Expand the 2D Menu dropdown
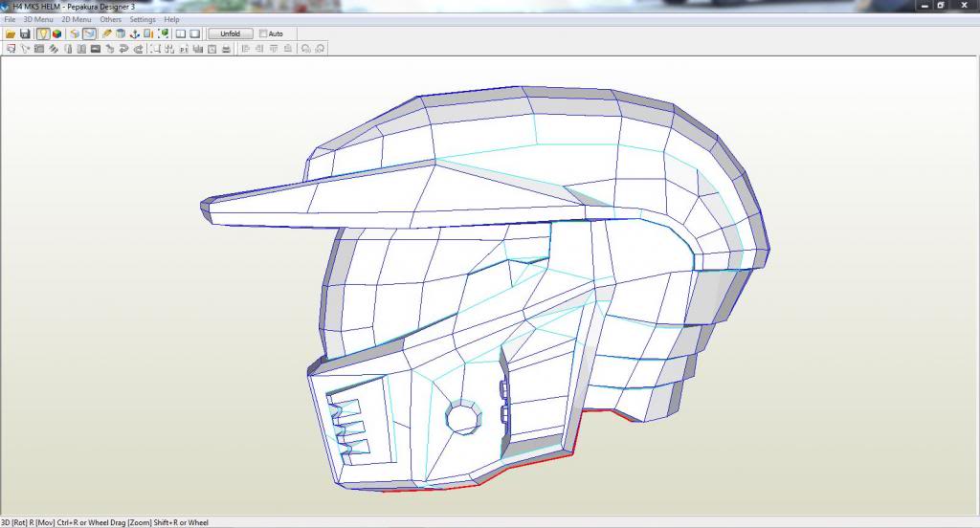980x528 pixels. tap(77, 19)
